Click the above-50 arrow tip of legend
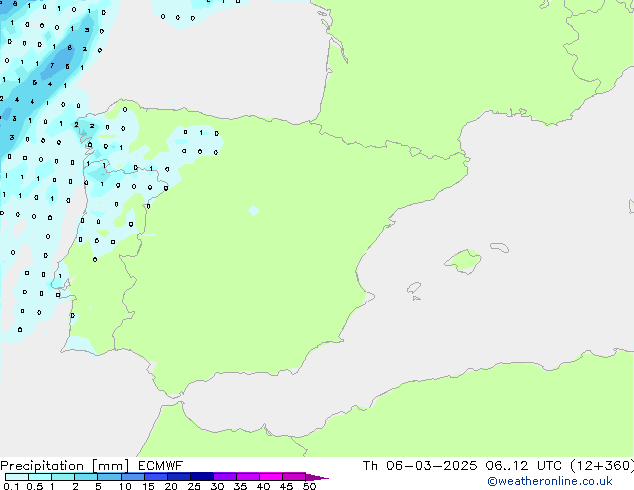Viewport: 634px width, 490px height. (x=317, y=477)
